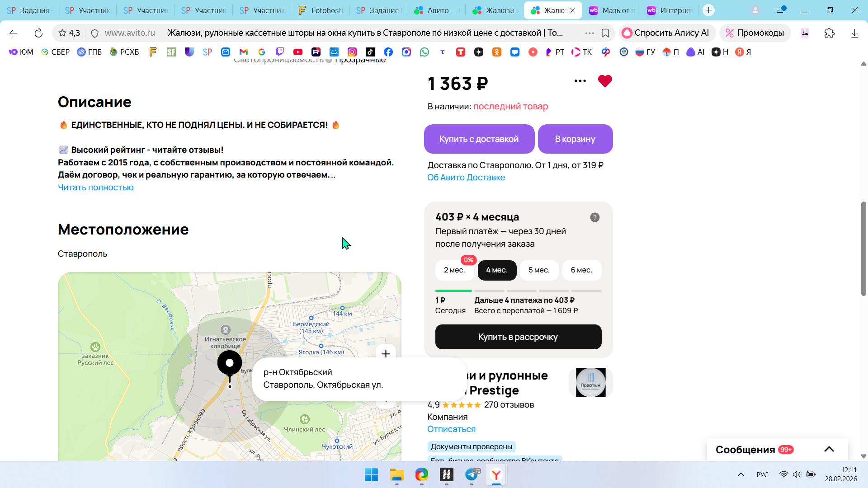Click the Читать полностью link

95,188
